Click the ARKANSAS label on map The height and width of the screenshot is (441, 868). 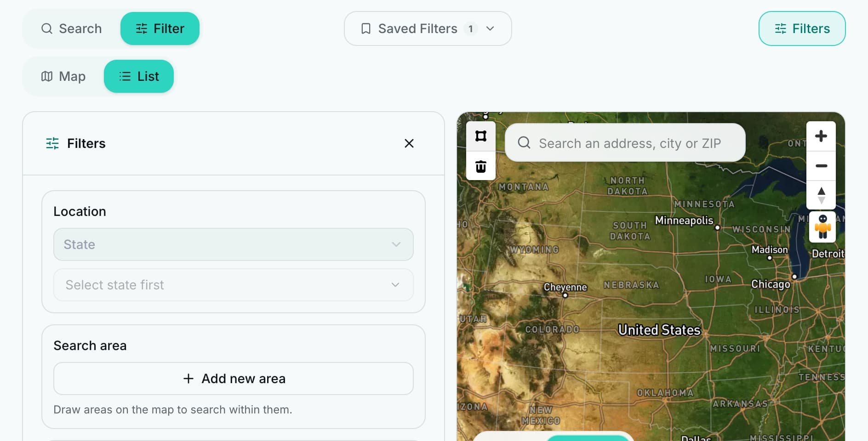pos(740,404)
